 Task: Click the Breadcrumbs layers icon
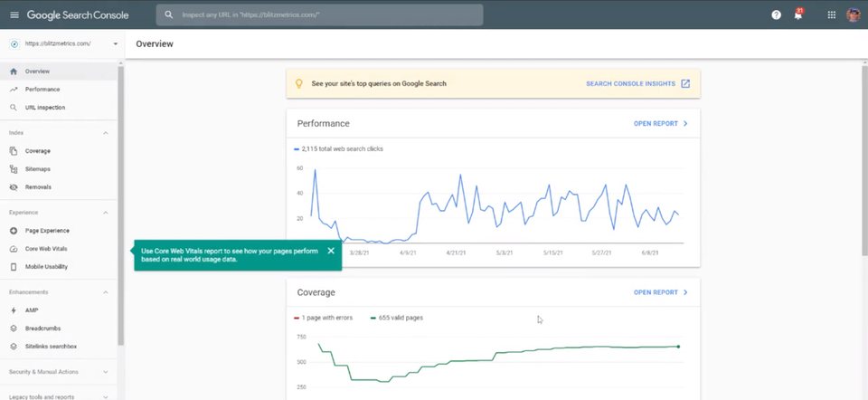(x=14, y=329)
